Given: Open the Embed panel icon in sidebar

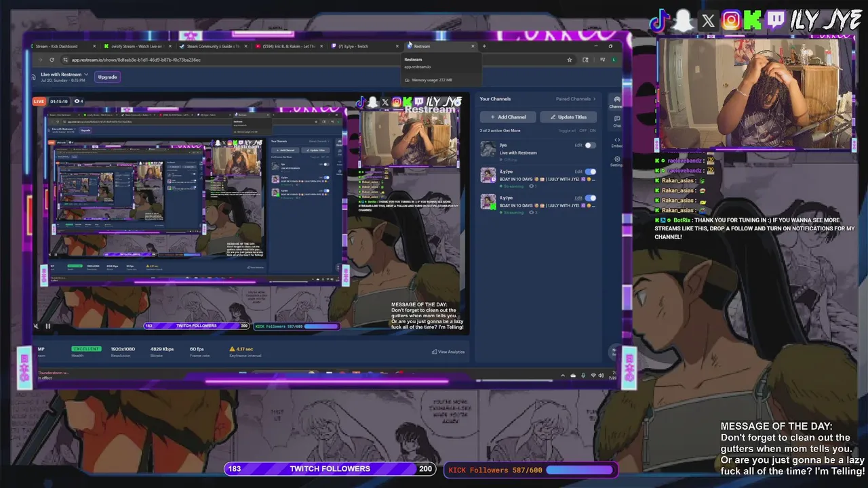Looking at the screenshot, I should pos(616,142).
